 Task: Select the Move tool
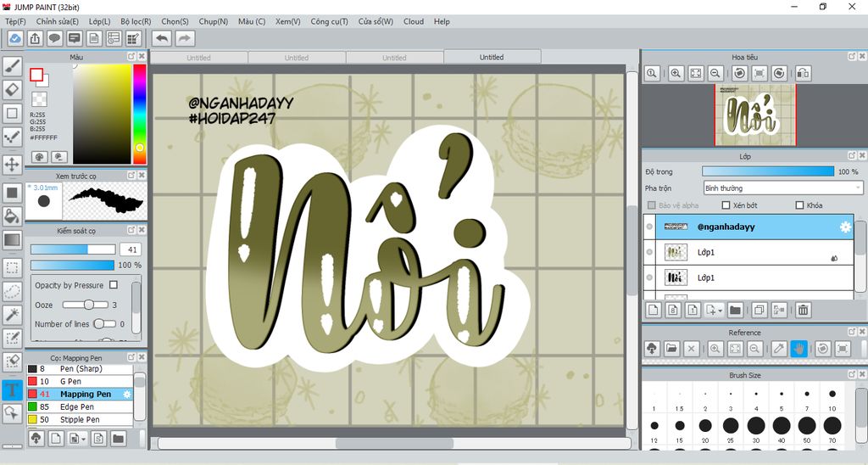click(x=12, y=165)
